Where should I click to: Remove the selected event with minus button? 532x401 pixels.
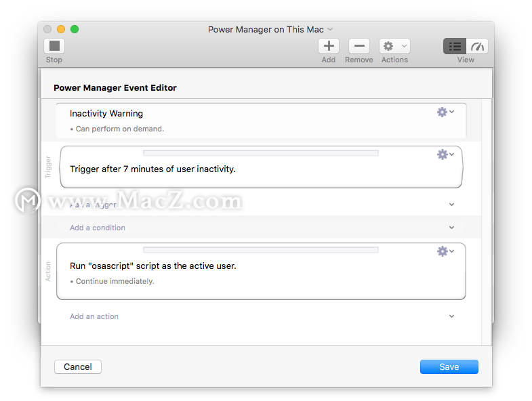pos(359,46)
